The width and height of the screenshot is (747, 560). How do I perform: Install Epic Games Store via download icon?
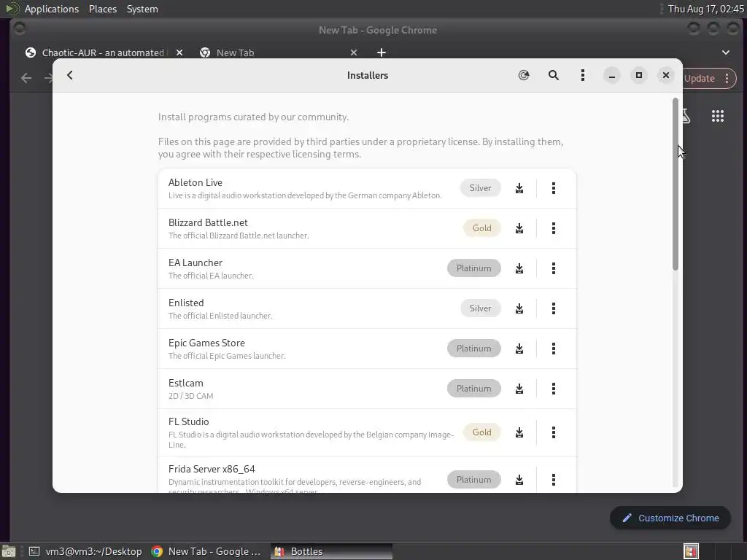pos(519,349)
